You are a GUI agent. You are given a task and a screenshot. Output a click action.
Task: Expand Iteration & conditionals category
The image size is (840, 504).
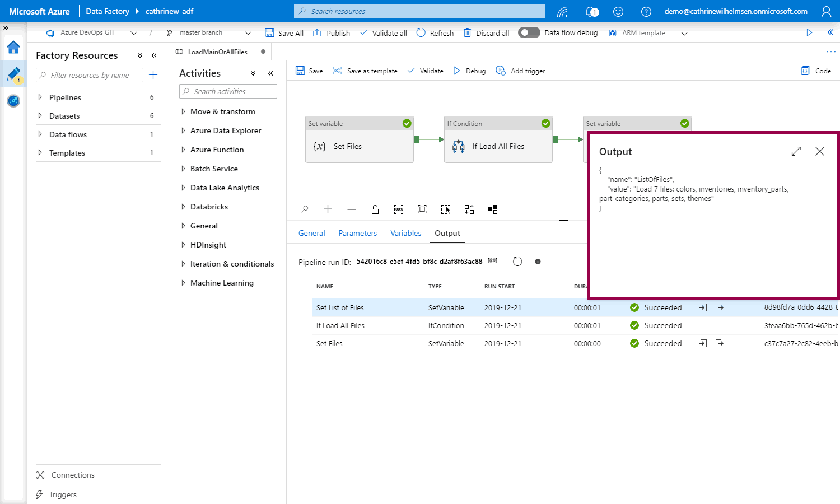click(183, 264)
